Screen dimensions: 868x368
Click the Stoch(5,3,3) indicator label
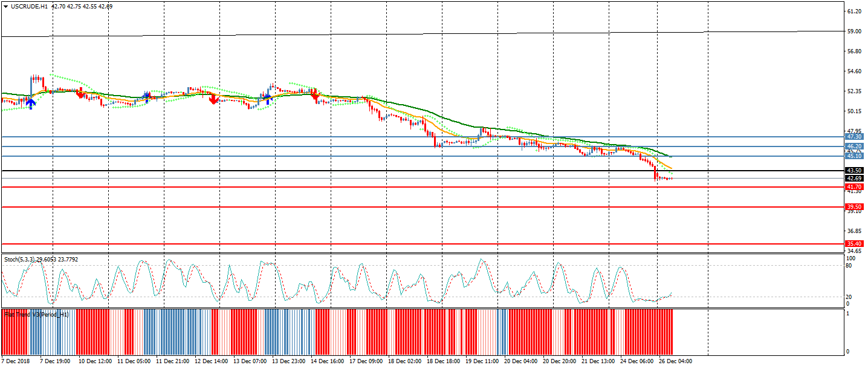pyautogui.click(x=19, y=260)
